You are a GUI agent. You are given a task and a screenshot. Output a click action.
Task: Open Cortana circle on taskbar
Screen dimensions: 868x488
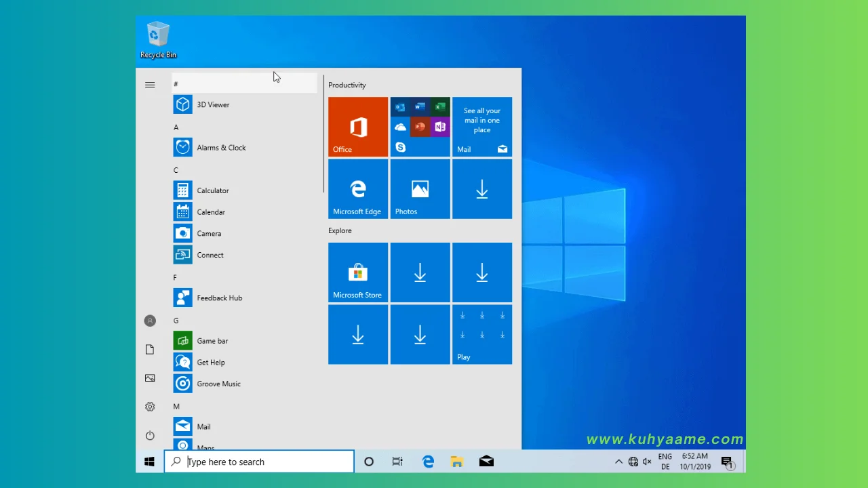click(369, 462)
